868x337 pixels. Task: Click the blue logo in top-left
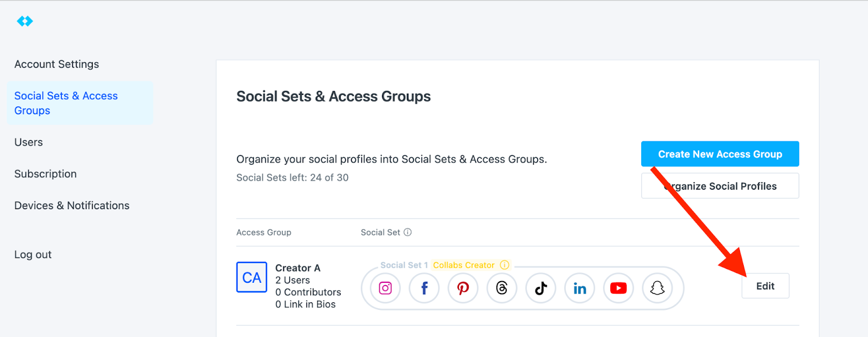25,21
